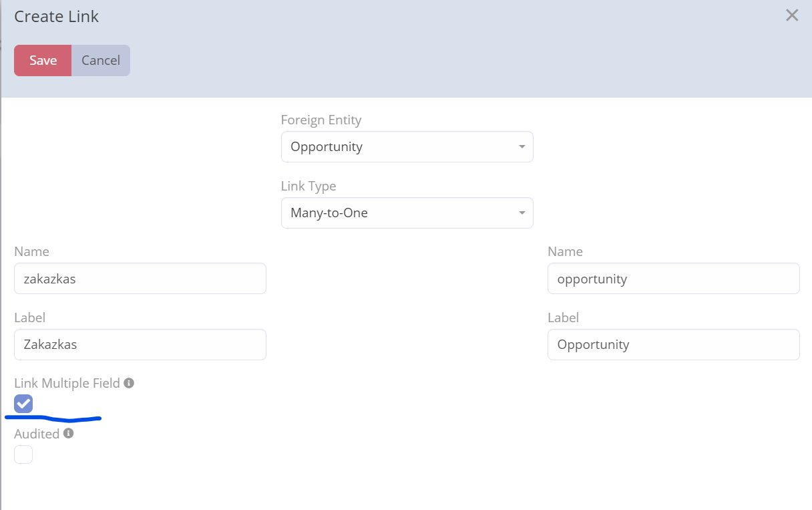Open the Link Type dropdown
Screen dimensions: 812x510
[x=407, y=213]
